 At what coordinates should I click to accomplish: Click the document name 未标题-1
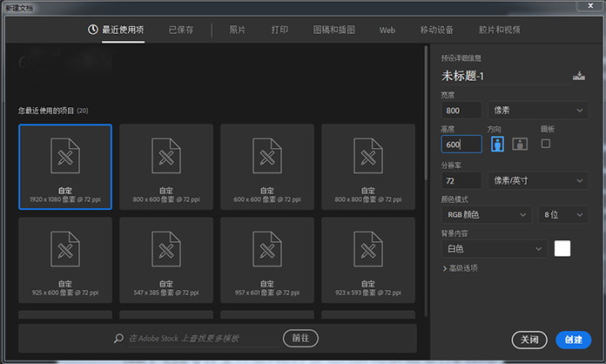462,76
